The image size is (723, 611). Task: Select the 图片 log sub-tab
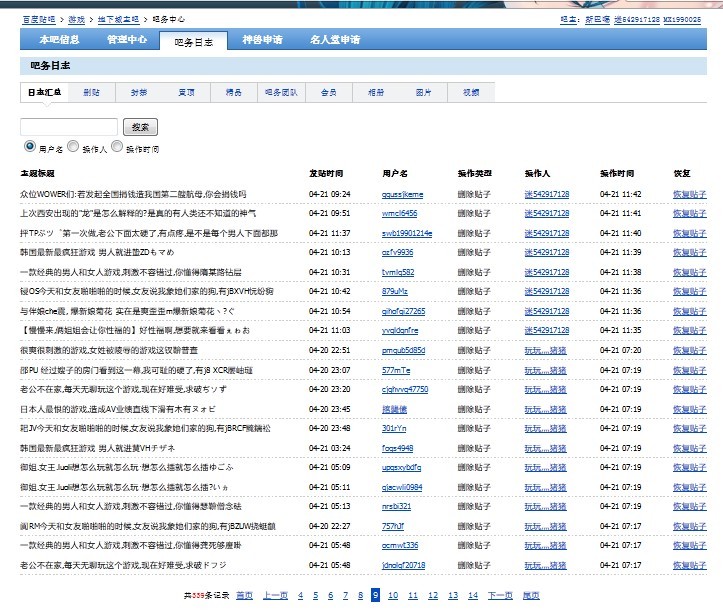(423, 92)
